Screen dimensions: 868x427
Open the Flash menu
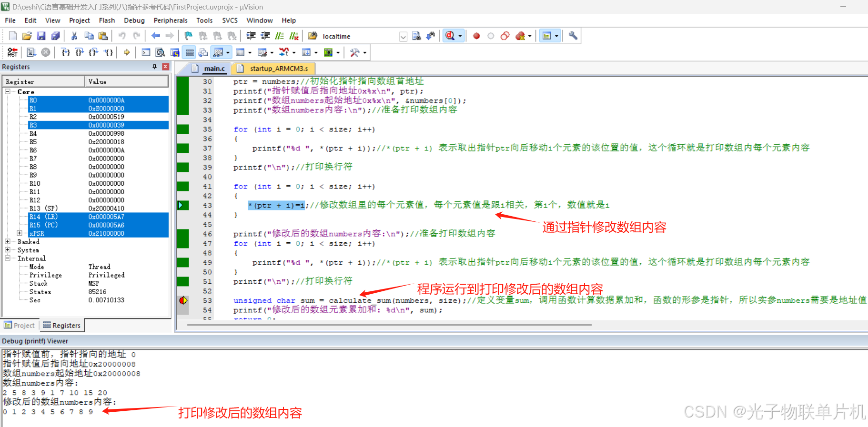click(x=107, y=20)
